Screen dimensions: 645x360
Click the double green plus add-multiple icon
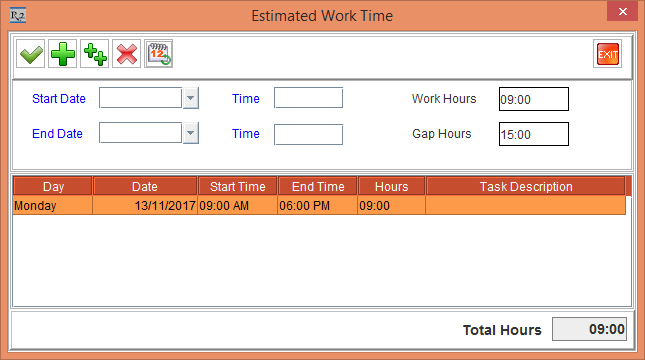coord(95,54)
